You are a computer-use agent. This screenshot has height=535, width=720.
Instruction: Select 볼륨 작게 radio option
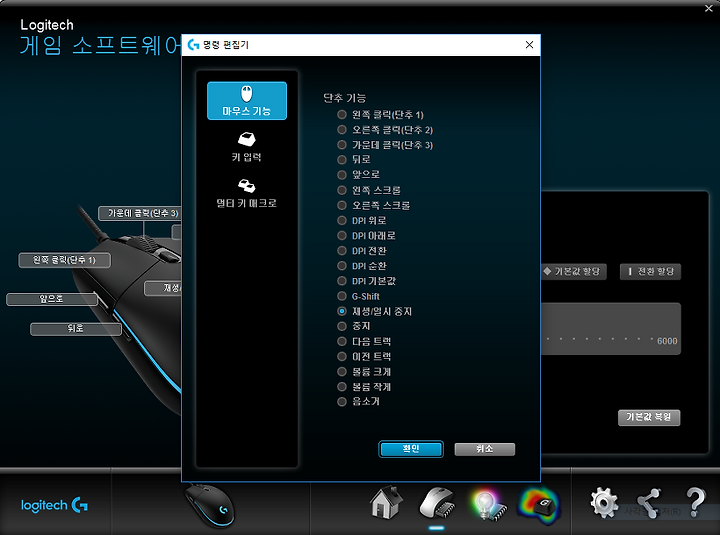tap(365, 387)
